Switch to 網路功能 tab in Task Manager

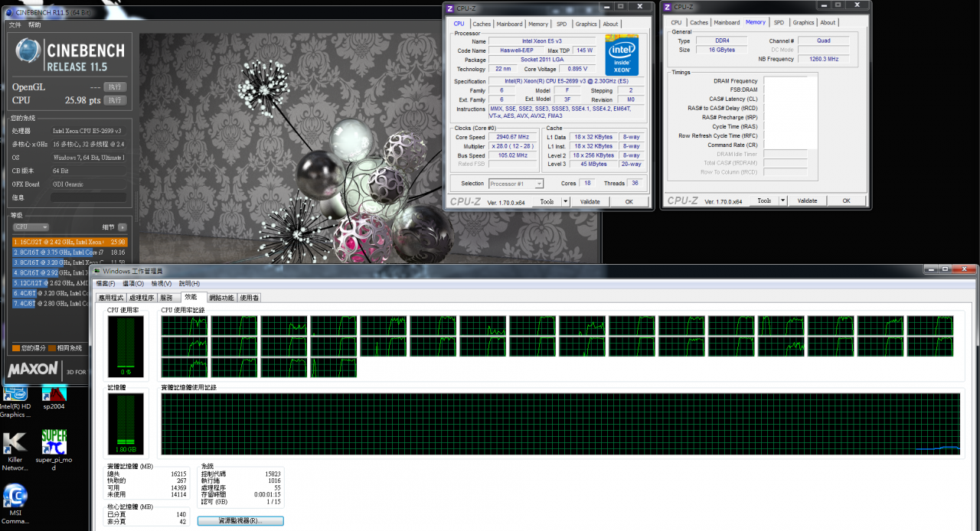pyautogui.click(x=222, y=298)
